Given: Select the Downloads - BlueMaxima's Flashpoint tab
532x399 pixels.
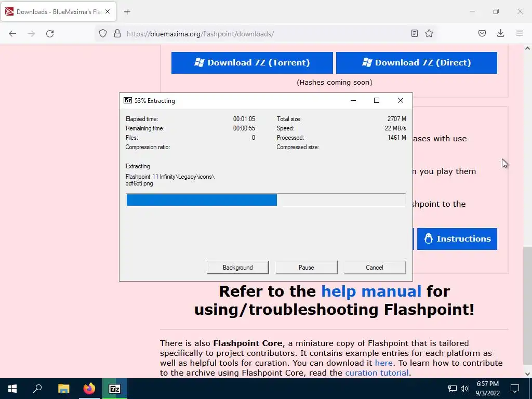Looking at the screenshot, I should coord(58,12).
